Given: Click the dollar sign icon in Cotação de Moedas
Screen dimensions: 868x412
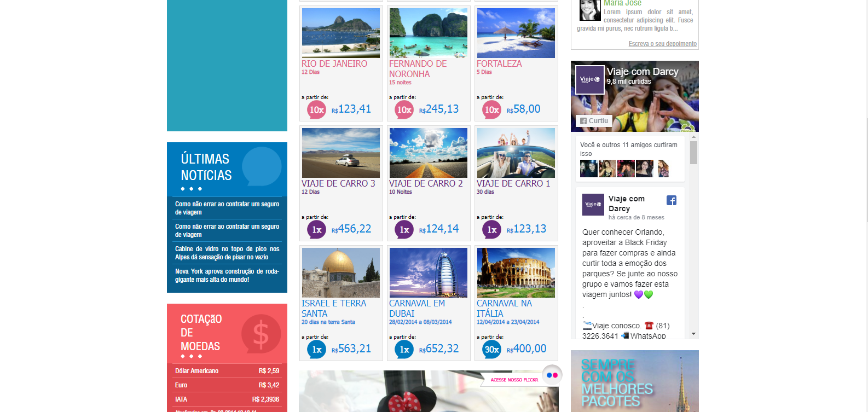Looking at the screenshot, I should pos(261,334).
